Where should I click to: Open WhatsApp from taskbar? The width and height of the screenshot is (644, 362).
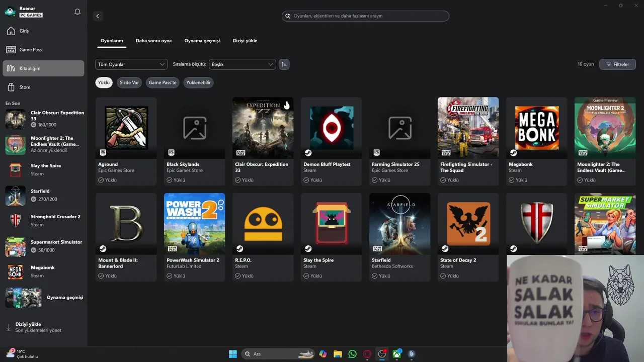pos(352,354)
